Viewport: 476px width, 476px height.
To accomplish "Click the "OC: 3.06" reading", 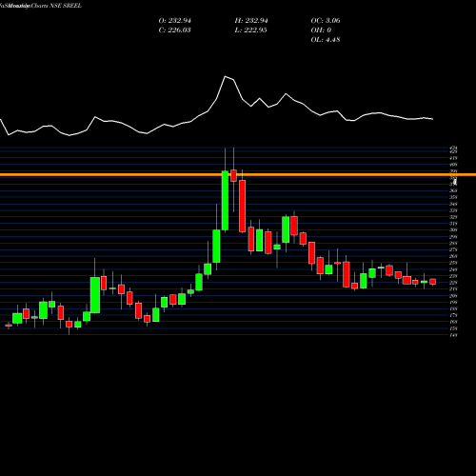I will (x=326, y=21).
